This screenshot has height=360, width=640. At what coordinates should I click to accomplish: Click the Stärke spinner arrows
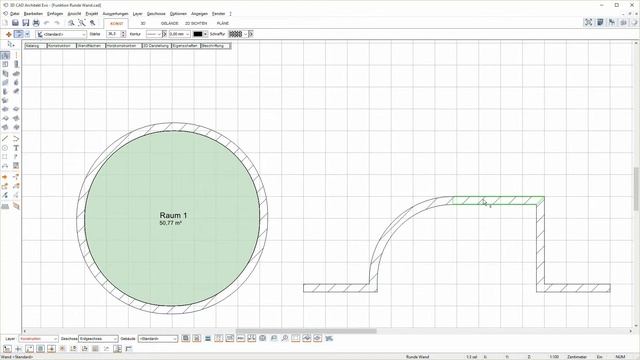point(123,34)
